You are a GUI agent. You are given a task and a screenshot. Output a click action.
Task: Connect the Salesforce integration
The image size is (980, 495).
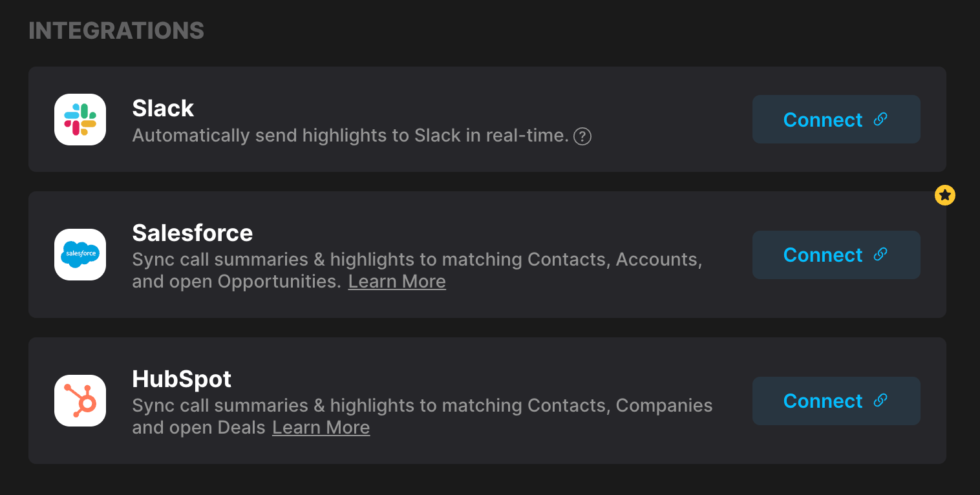836,255
